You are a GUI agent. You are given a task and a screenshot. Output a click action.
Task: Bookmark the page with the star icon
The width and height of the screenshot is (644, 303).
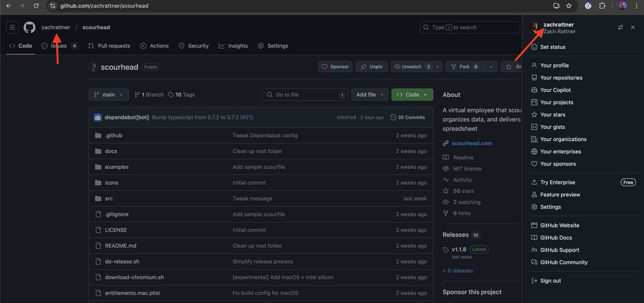(570, 6)
